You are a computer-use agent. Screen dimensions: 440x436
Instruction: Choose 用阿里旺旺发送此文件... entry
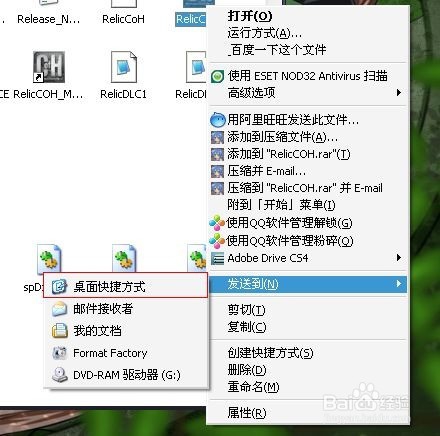click(308, 120)
